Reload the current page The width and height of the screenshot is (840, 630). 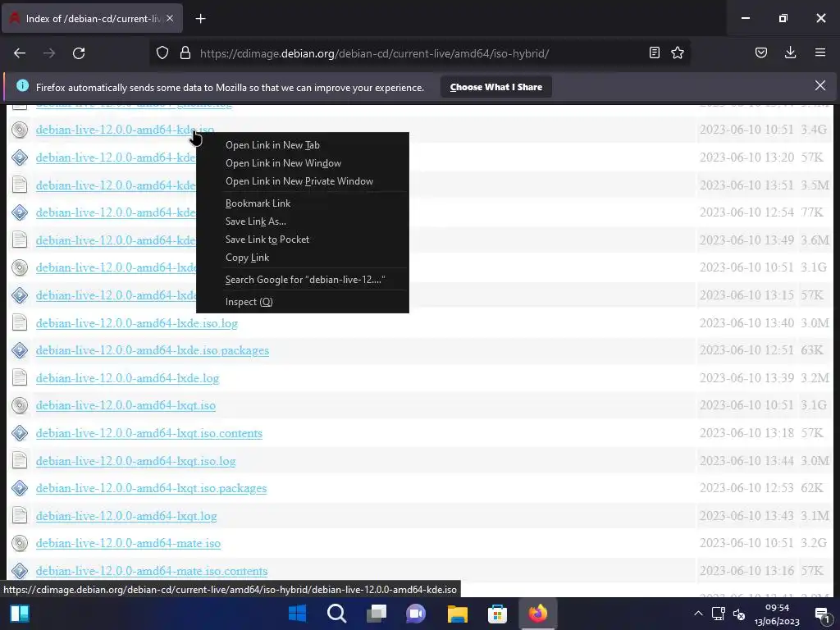click(x=79, y=53)
